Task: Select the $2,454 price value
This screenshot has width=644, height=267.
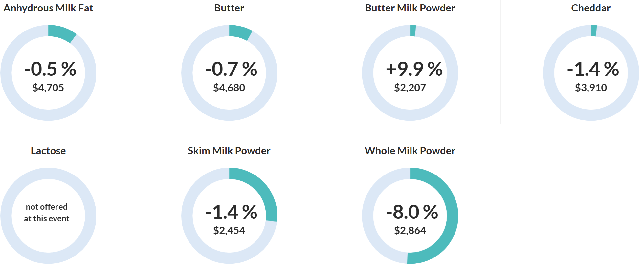Action: click(229, 230)
